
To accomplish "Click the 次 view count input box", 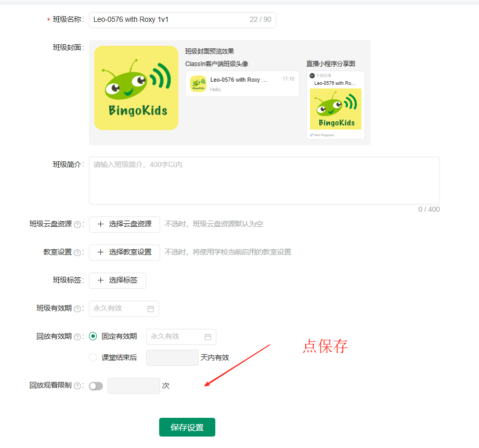I will (x=134, y=386).
